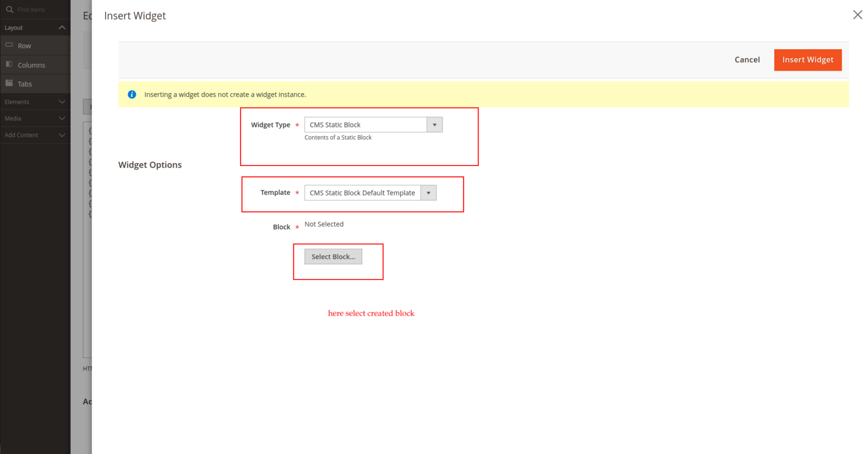868x454 pixels.
Task: Click the Not Selected block value
Action: 324,224
